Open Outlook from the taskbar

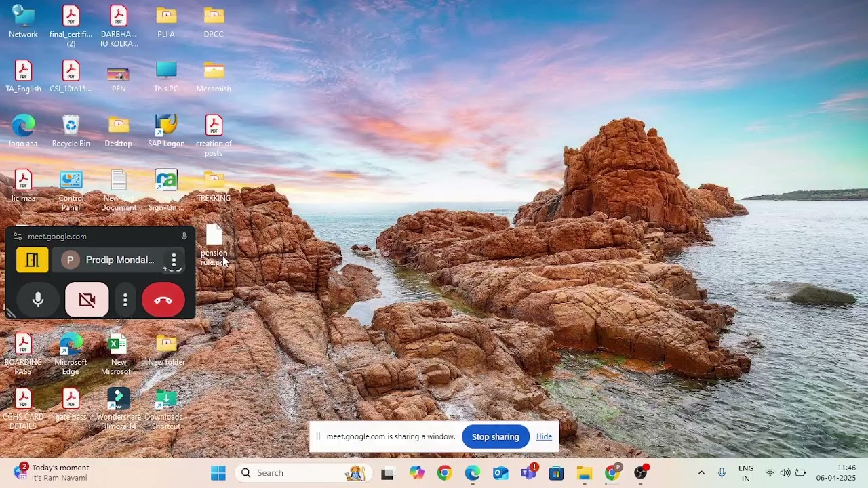[500, 473]
